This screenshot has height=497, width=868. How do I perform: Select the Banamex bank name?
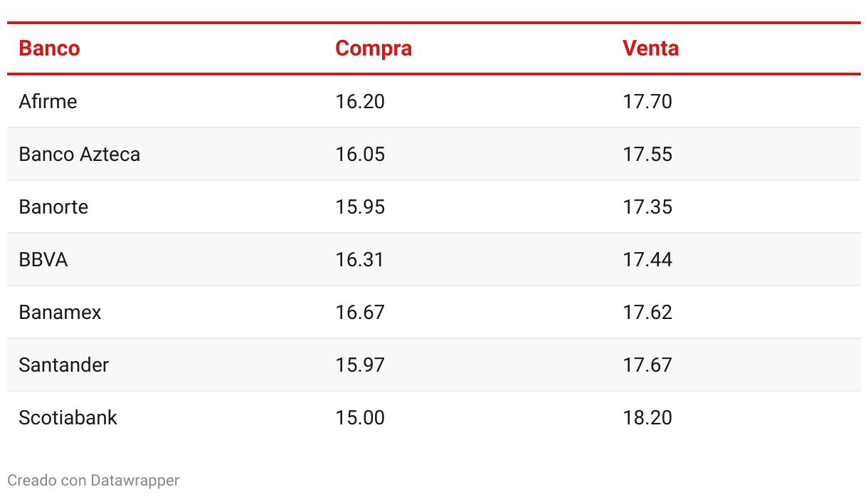click(x=60, y=312)
